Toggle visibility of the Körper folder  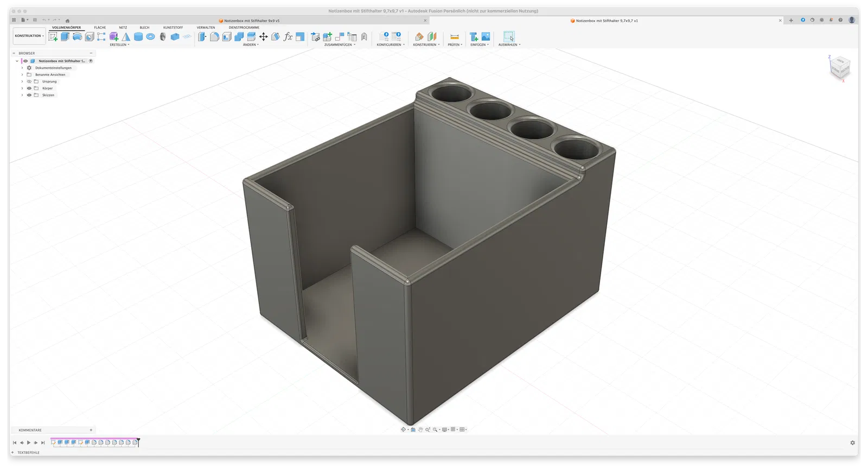click(29, 88)
